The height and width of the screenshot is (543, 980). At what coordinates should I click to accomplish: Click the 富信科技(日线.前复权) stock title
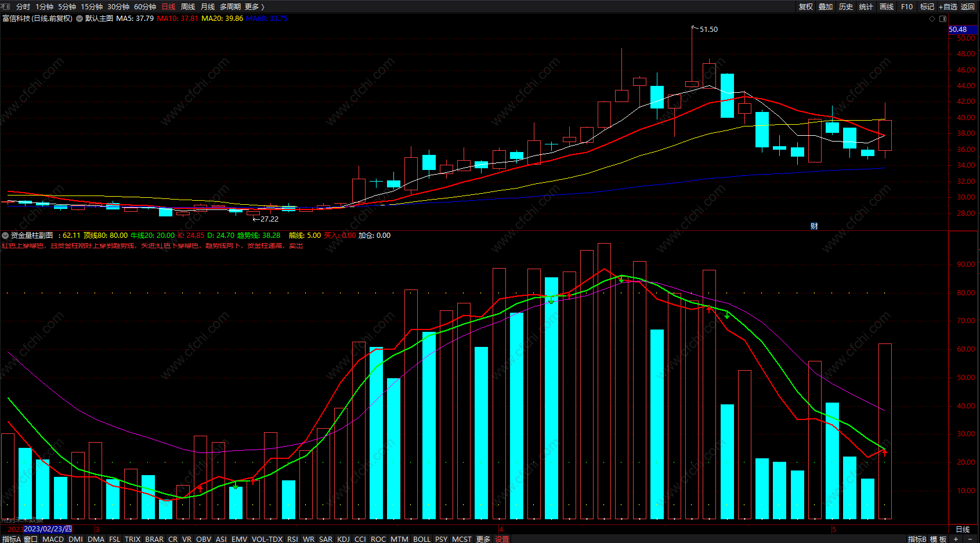point(37,19)
